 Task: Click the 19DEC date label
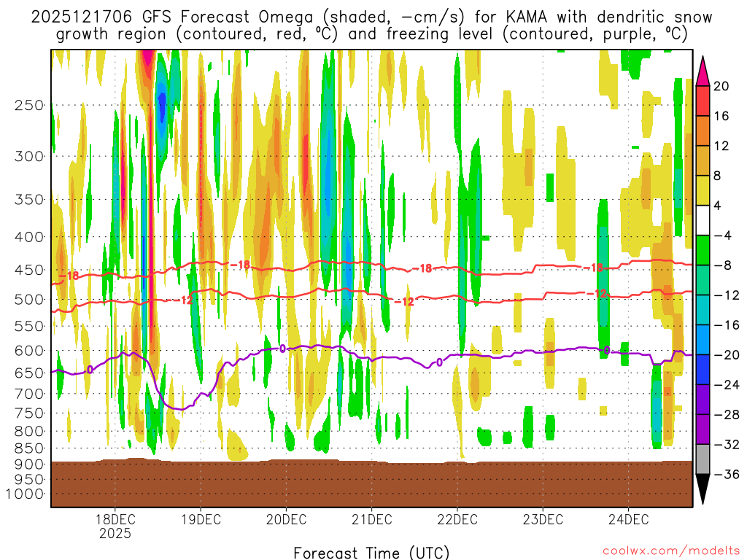coord(201,519)
